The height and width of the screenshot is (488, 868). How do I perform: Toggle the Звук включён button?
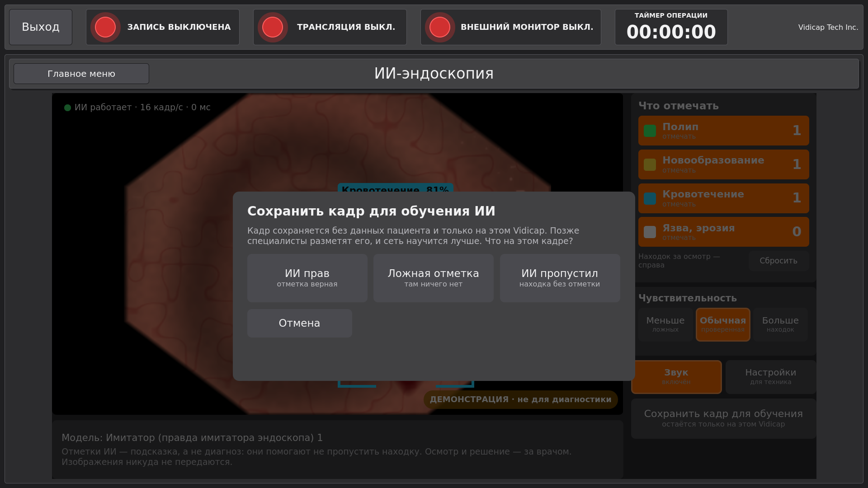676,377
